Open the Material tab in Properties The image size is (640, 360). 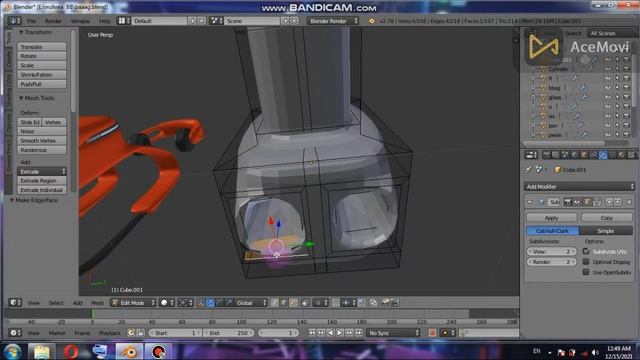coord(622,155)
